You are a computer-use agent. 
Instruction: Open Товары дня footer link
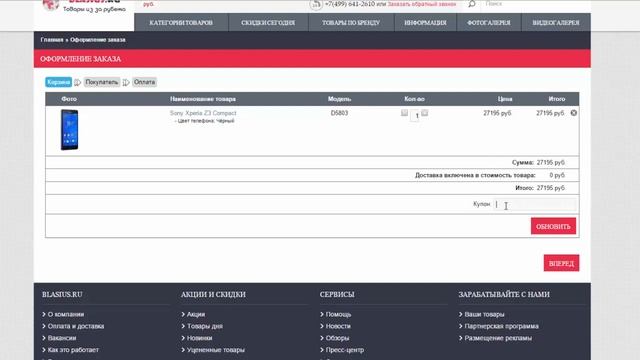205,326
